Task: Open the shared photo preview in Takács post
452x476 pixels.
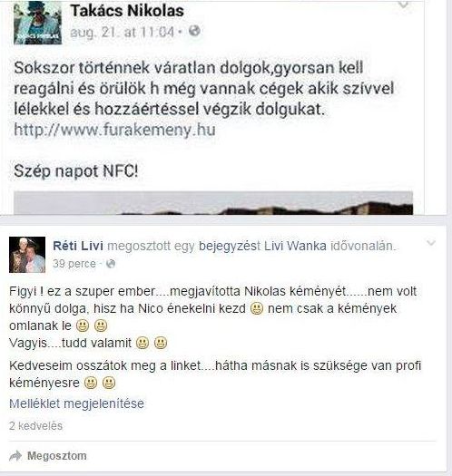Action: (x=213, y=203)
